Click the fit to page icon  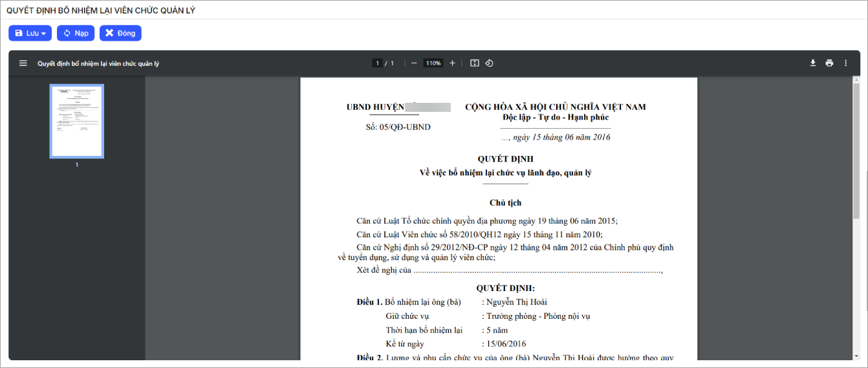474,63
